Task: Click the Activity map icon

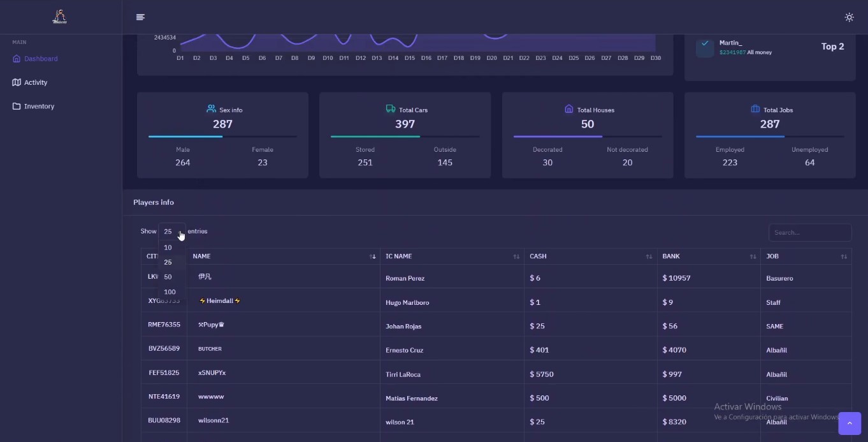Action: pos(17,82)
